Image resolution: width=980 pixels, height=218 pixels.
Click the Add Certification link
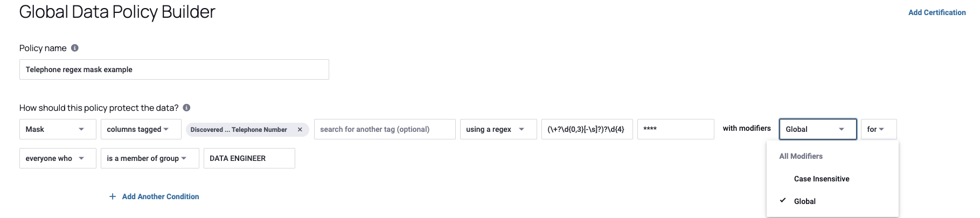[936, 12]
